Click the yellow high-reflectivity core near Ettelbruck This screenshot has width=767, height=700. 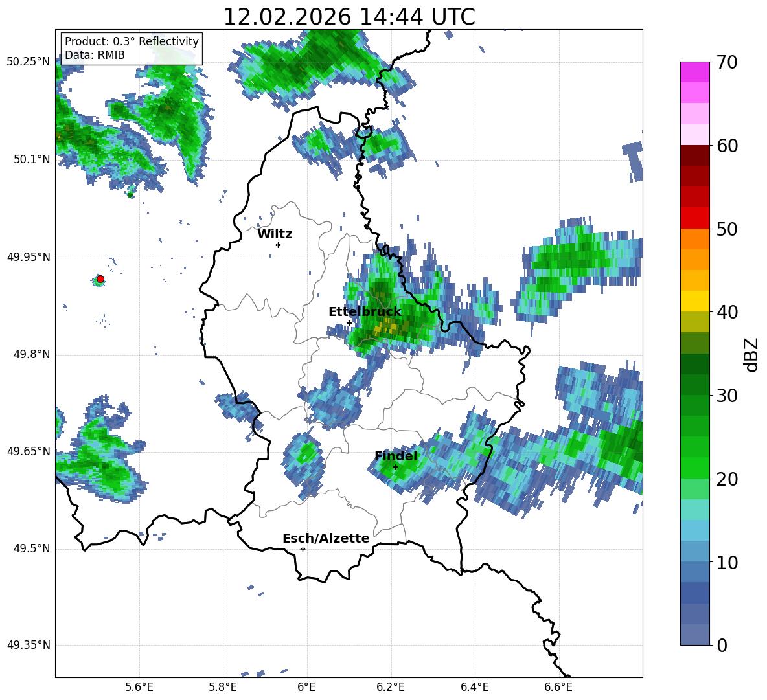tap(388, 326)
